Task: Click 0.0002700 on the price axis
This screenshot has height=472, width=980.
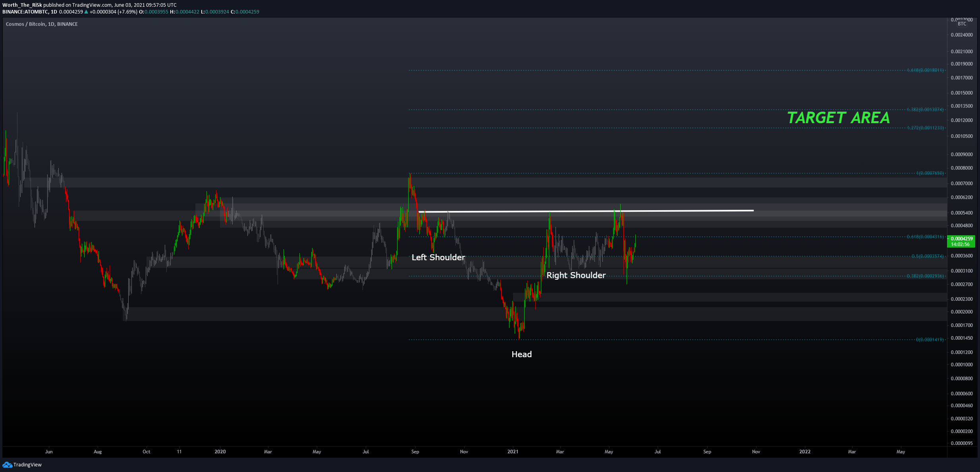Action: pos(962,284)
